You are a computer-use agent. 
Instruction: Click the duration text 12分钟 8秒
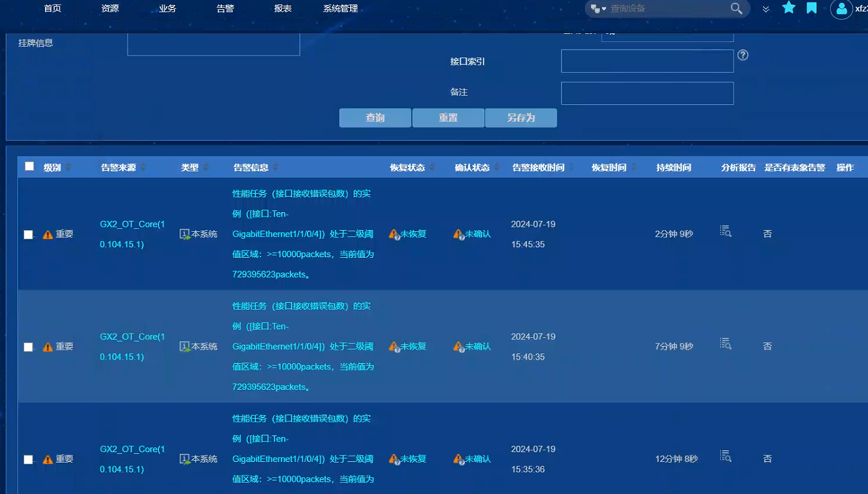coord(676,459)
